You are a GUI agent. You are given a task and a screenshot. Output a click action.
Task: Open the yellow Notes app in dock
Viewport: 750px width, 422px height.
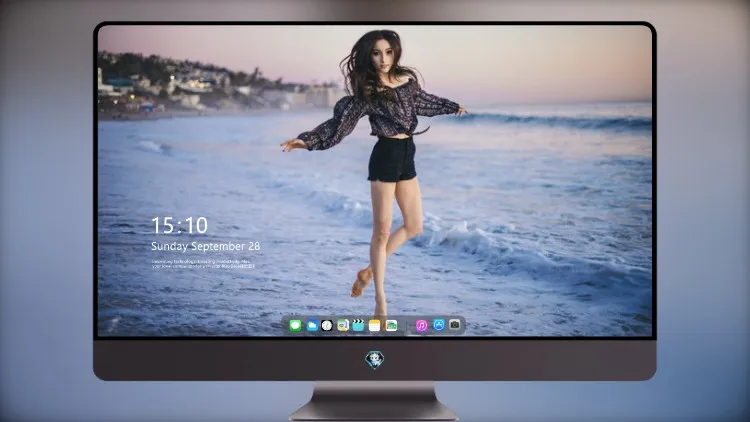coord(375,326)
